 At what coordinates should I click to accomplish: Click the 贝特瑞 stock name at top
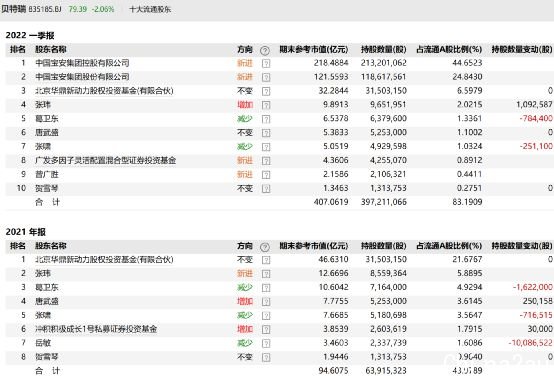[13, 9]
